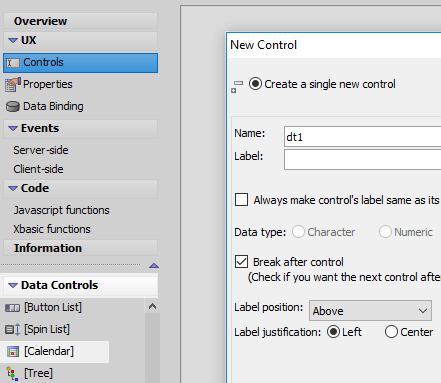Click the Data Binding database icon
Image resolution: width=441 pixels, height=383 pixels.
click(x=13, y=107)
